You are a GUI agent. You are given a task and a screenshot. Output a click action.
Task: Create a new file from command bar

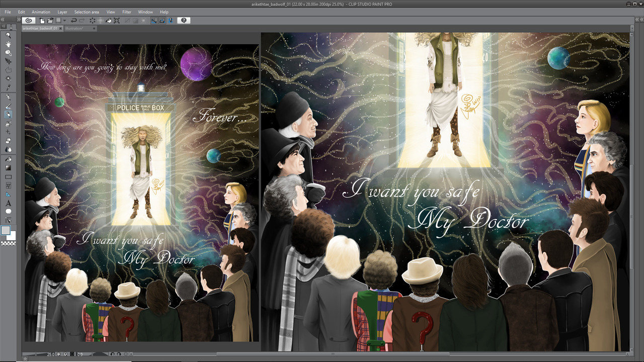pyautogui.click(x=42, y=21)
